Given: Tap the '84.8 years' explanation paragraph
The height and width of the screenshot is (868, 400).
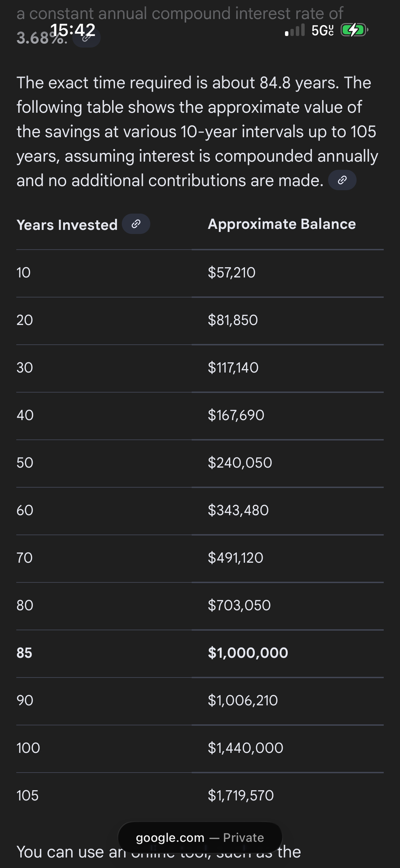Looking at the screenshot, I should coord(197,131).
